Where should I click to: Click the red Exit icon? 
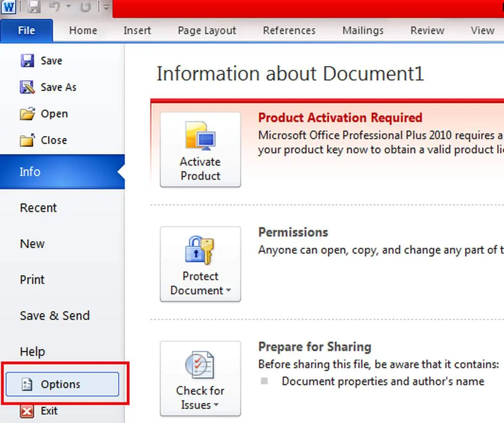point(27,411)
